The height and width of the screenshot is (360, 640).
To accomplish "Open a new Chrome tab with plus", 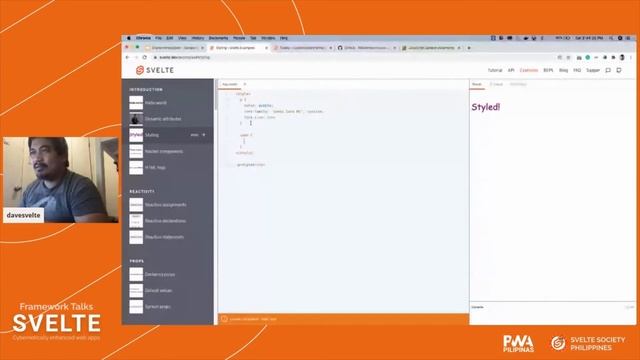I will tap(469, 48).
